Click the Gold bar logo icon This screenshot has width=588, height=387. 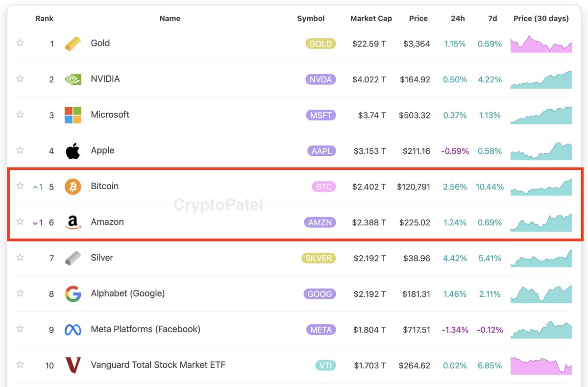pos(73,44)
